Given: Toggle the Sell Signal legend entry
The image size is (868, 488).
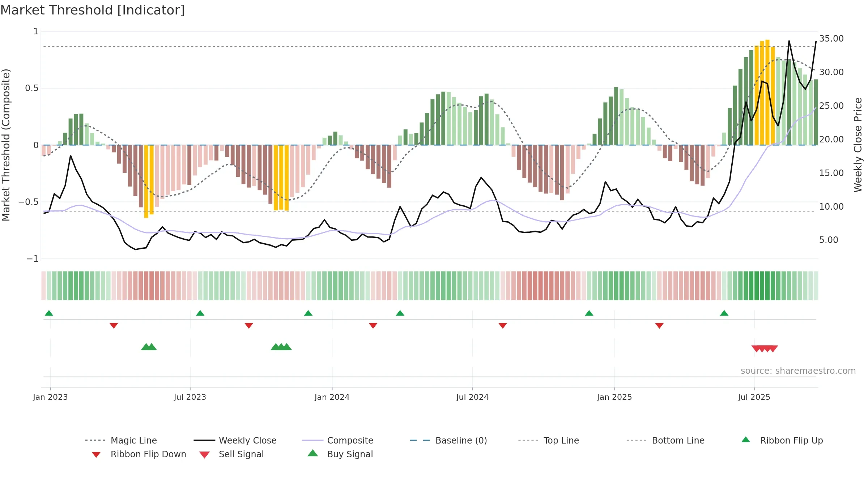Looking at the screenshot, I should coord(231,454).
